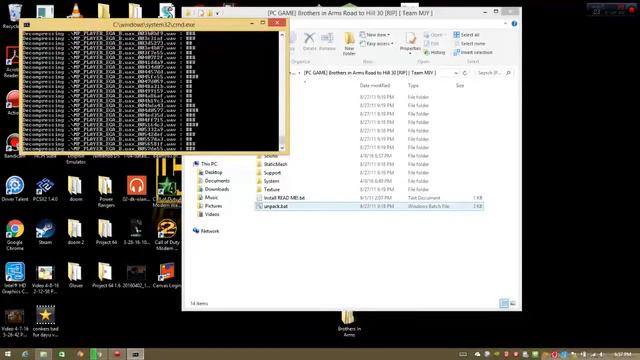The image size is (640, 360).
Task: Select Canvas Login desktop shortcut
Action: coord(167,276)
